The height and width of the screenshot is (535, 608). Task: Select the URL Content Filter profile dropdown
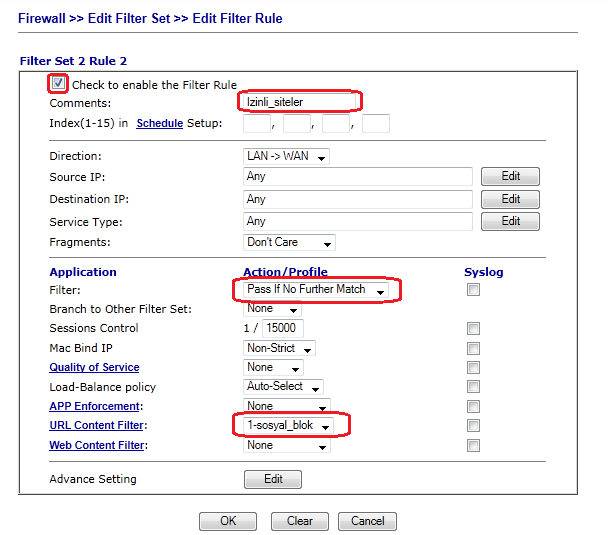[x=289, y=426]
